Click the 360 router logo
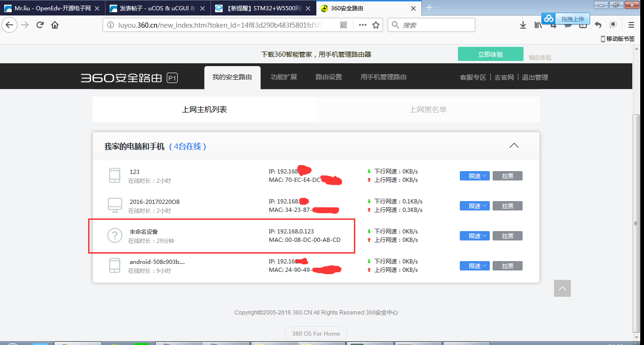The height and width of the screenshot is (345, 644). click(x=129, y=78)
